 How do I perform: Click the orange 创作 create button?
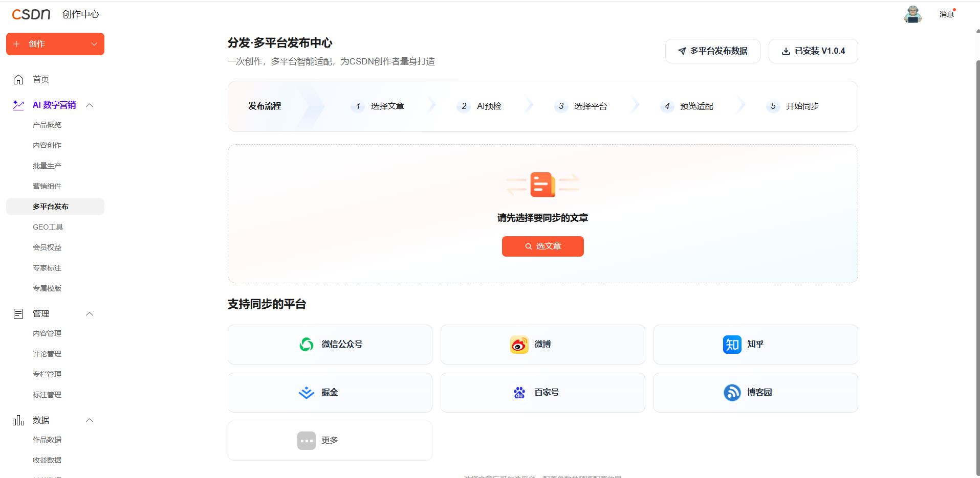55,44
